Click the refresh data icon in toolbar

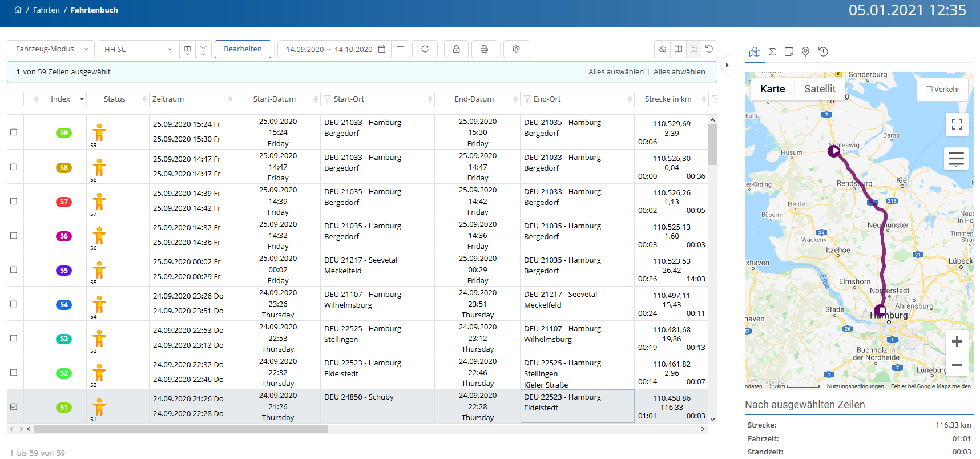(425, 49)
